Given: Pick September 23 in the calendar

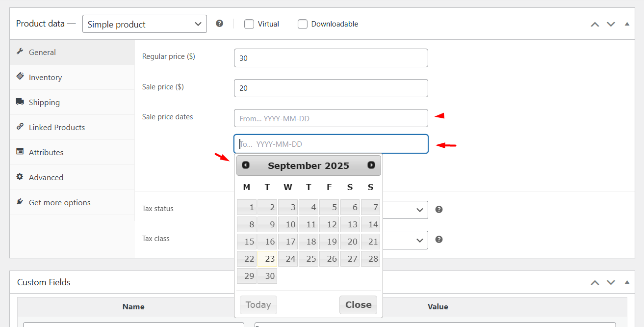Looking at the screenshot, I should click(x=268, y=259).
